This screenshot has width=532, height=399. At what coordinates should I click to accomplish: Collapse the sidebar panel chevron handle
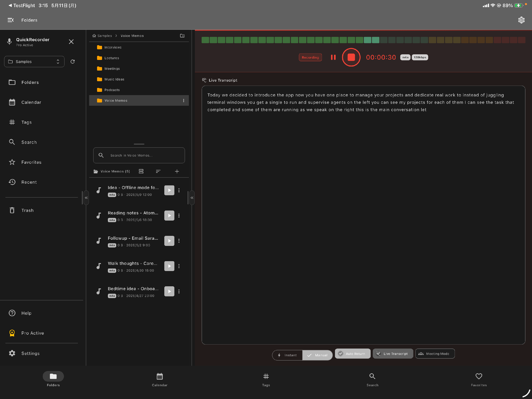click(86, 198)
